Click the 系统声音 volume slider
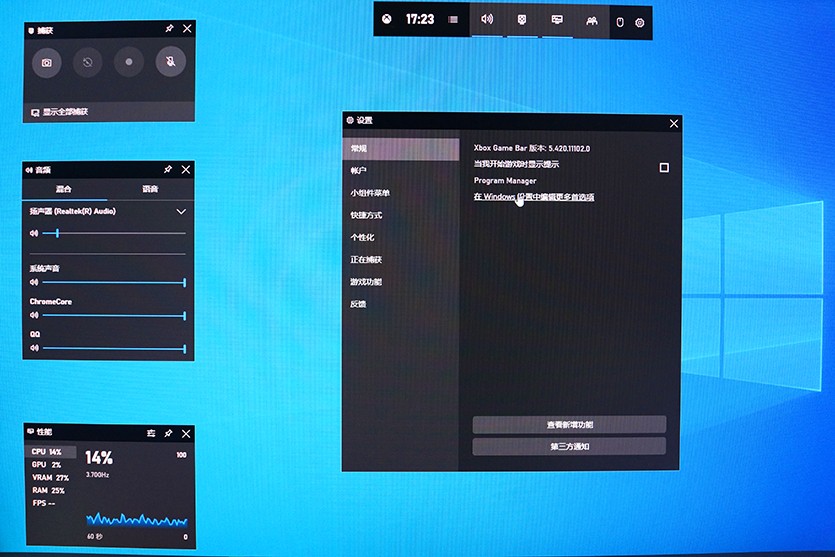This screenshot has height=557, width=835. [x=114, y=282]
